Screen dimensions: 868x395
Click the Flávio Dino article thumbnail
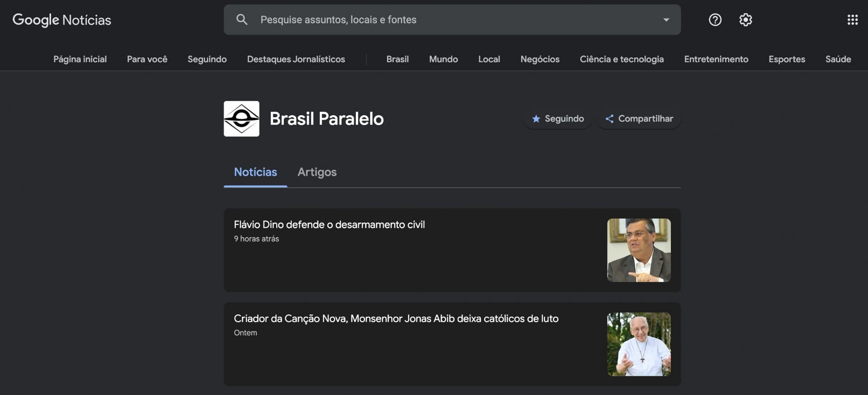point(639,250)
